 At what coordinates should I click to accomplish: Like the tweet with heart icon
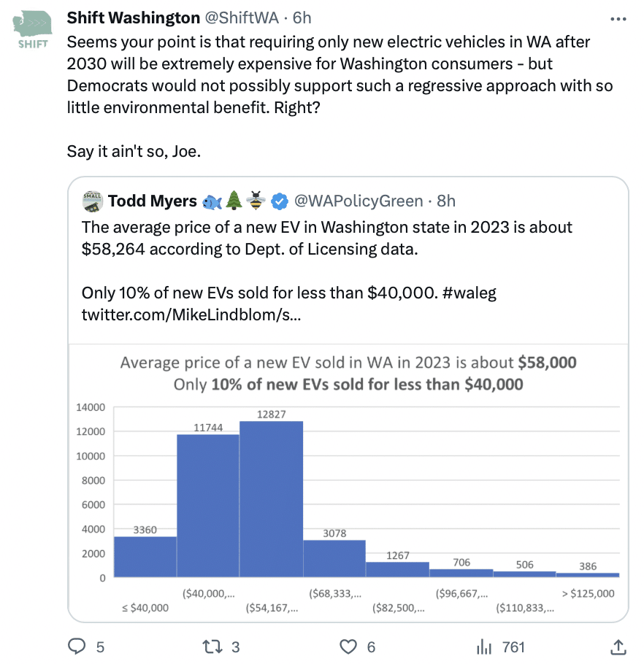click(x=350, y=646)
